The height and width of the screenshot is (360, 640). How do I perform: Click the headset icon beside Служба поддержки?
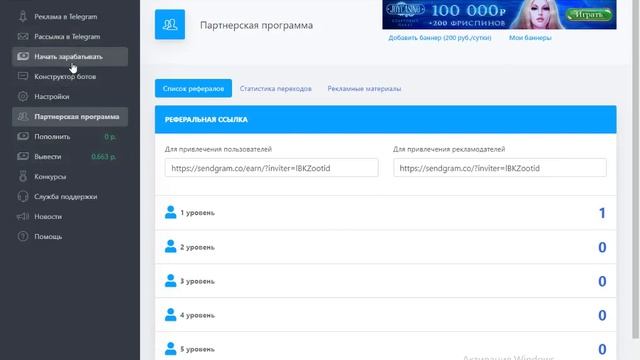point(23,196)
